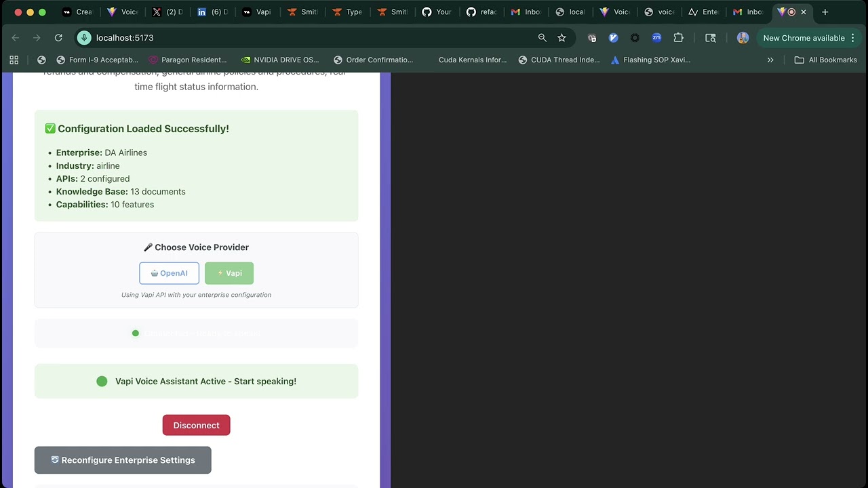Switch to the GitHub refac tab

pos(481,12)
